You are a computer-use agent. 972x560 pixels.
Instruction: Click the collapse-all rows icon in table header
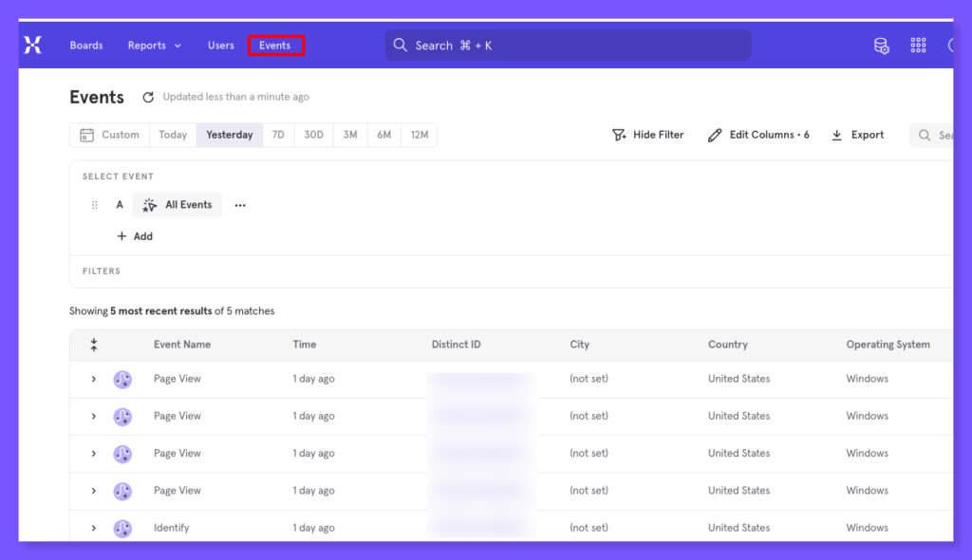(94, 345)
